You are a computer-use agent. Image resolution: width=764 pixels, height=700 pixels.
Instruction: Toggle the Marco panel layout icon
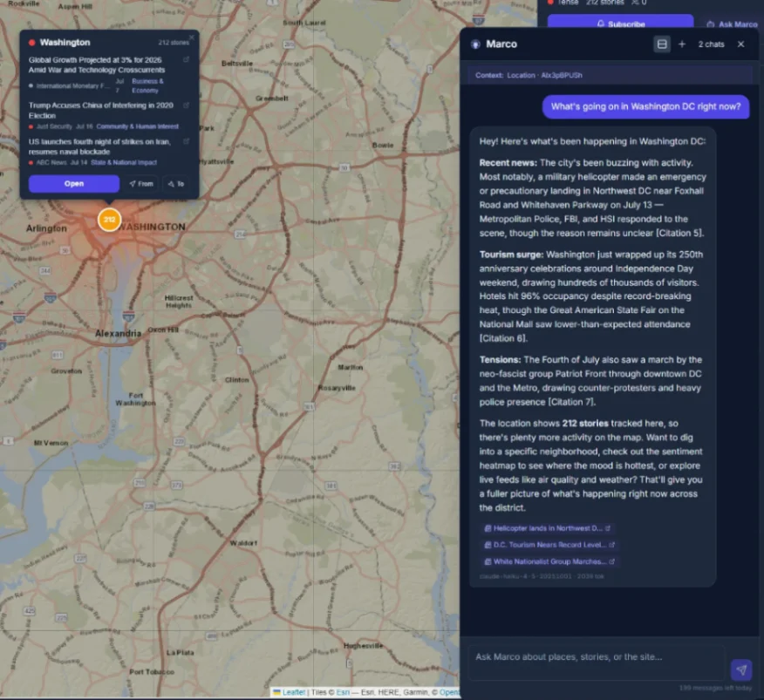pyautogui.click(x=662, y=44)
